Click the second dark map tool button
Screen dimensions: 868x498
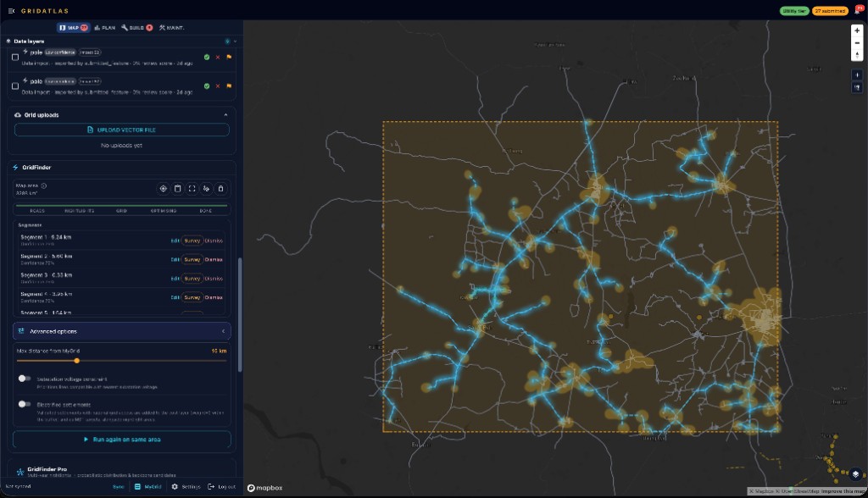click(857, 87)
